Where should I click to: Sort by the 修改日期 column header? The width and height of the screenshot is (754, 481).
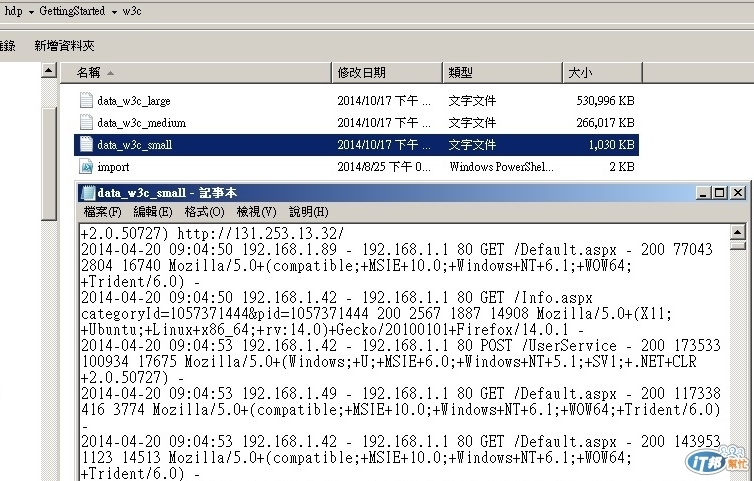coord(387,73)
